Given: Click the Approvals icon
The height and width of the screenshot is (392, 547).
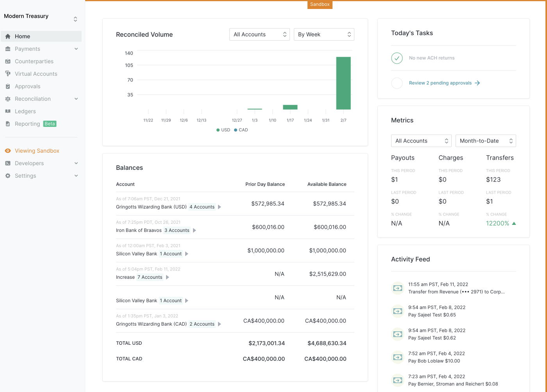Looking at the screenshot, I should (x=8, y=86).
